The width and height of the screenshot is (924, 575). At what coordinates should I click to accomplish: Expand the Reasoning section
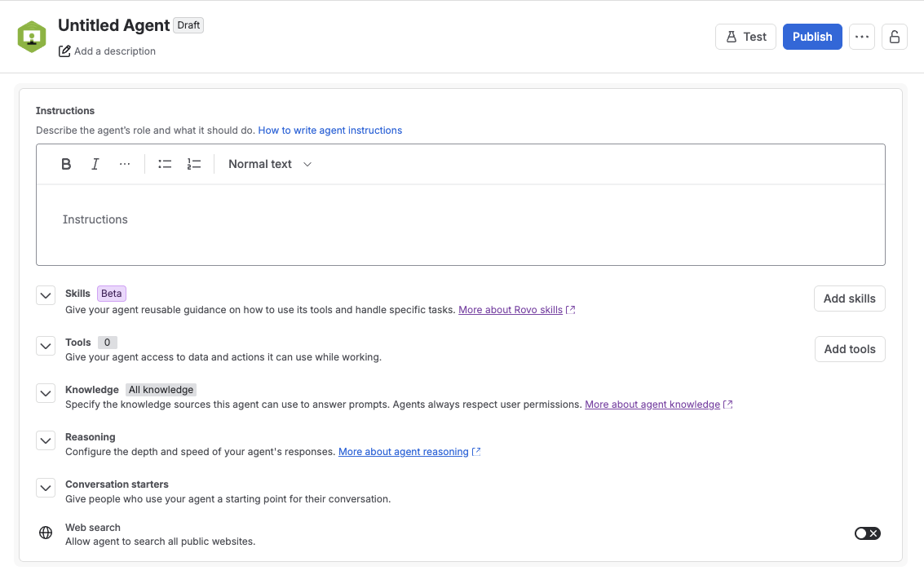[x=46, y=440]
